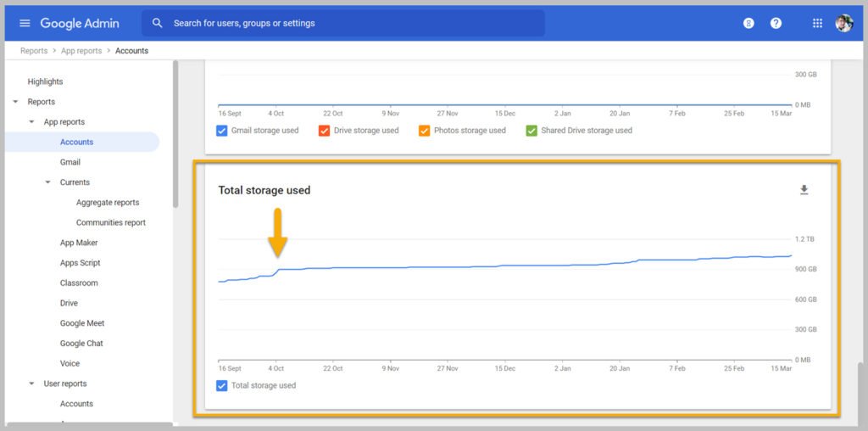Open Drive report
Image resolution: width=868 pixels, height=431 pixels.
(x=70, y=303)
